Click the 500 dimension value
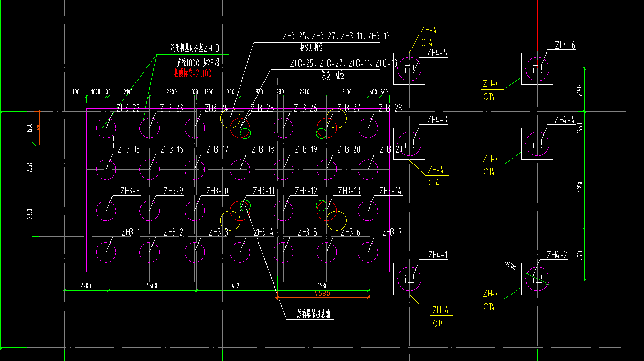Viewport: 644px width, 361px height. tap(384, 92)
